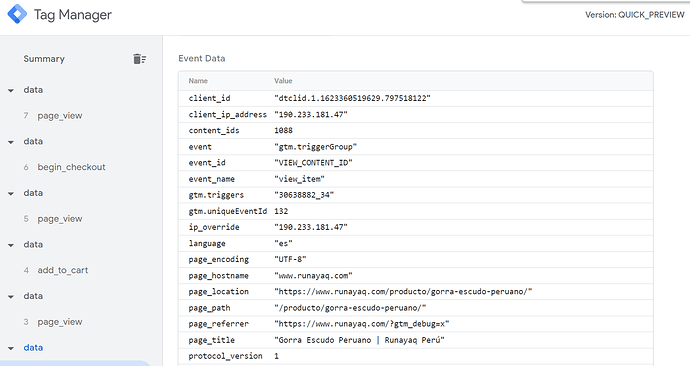Collapse the data group above begin_checkout
690x366 pixels.
click(11, 142)
